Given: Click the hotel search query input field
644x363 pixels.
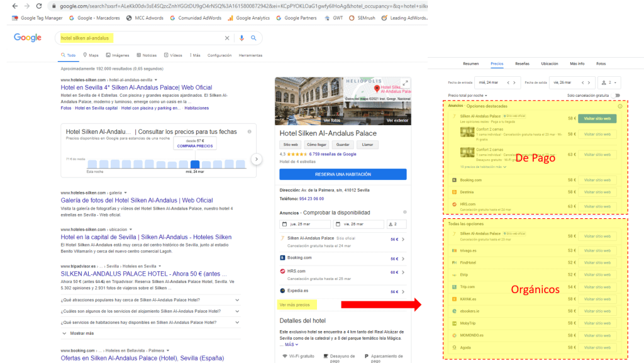Looking at the screenshot, I should (x=138, y=38).
